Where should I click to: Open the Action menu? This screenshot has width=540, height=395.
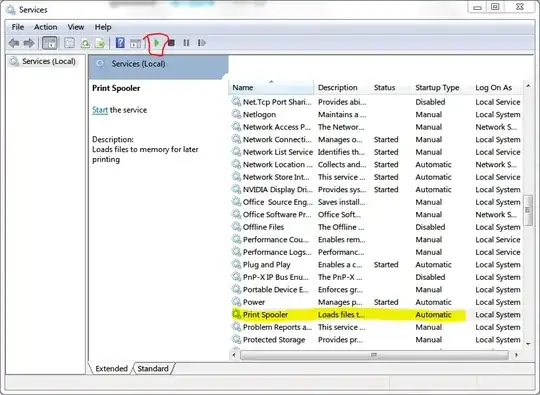tap(45, 27)
